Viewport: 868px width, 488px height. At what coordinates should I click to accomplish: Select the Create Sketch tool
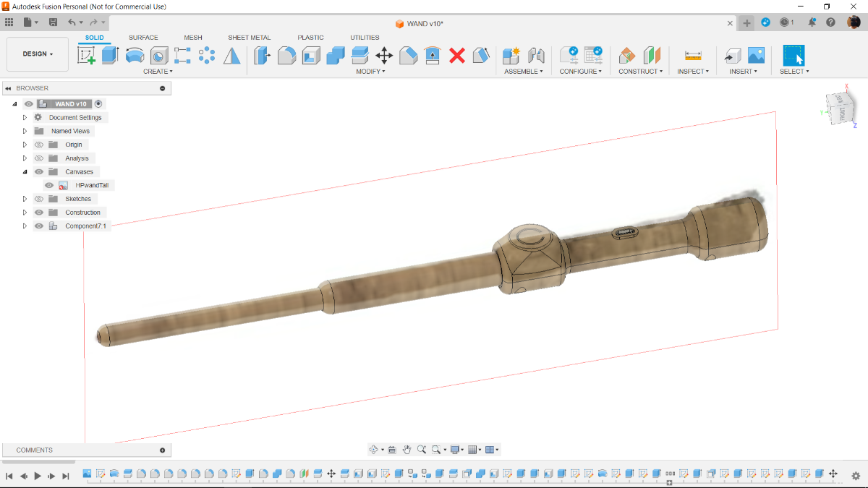86,56
